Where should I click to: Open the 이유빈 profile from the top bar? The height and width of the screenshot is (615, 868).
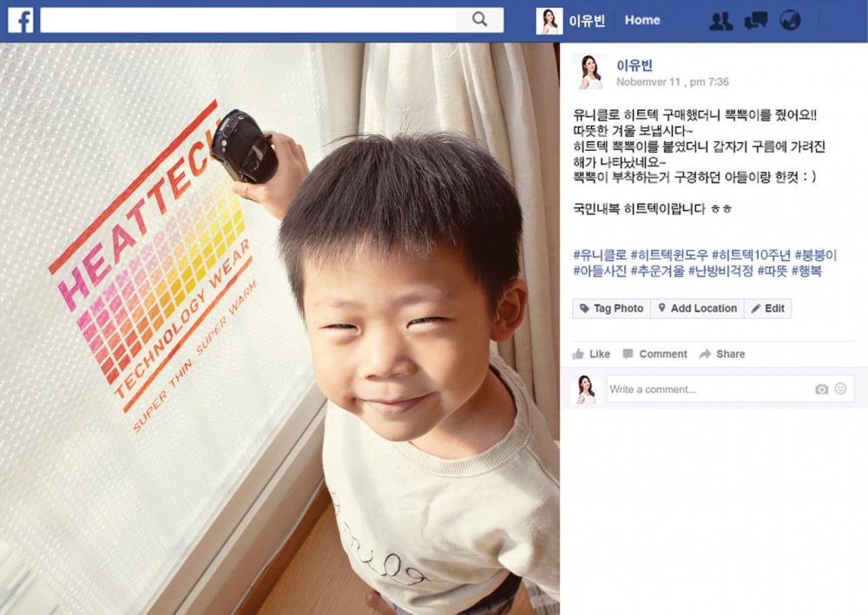tap(587, 21)
